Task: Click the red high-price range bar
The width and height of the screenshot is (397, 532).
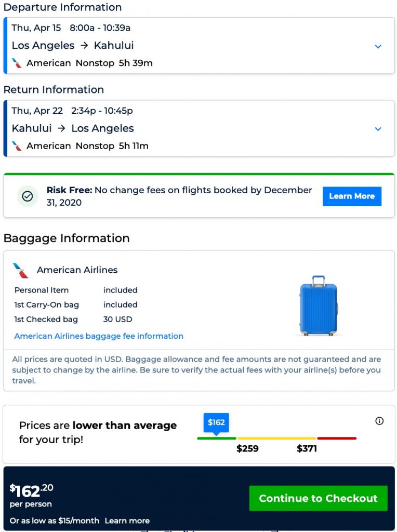Action: 337,438
